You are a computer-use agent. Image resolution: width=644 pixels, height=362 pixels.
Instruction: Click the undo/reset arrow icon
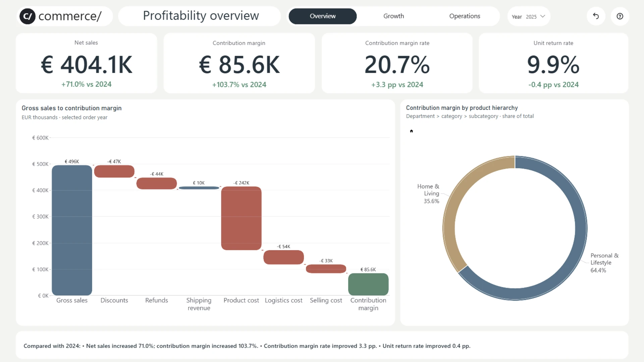(596, 16)
